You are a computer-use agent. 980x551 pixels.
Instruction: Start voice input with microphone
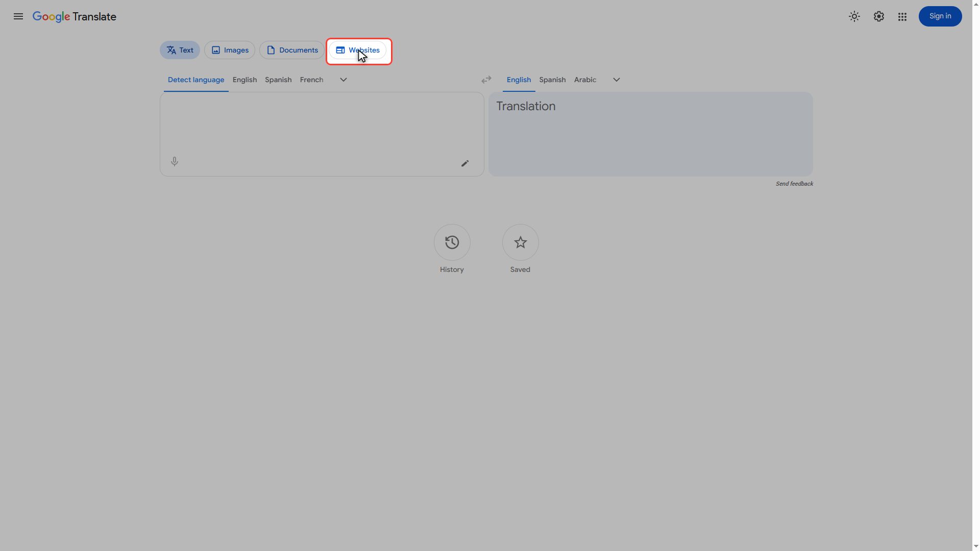(175, 162)
